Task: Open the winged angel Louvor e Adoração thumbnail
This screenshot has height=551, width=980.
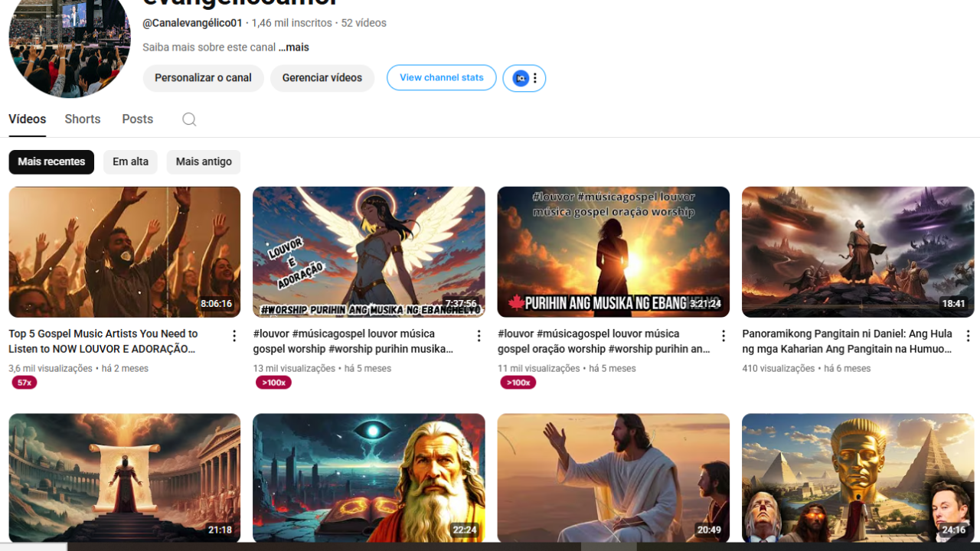Action: pos(369,252)
